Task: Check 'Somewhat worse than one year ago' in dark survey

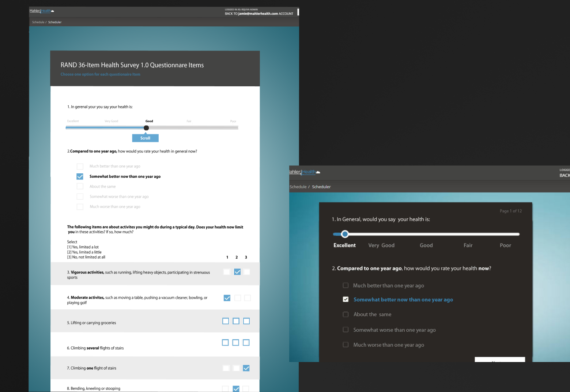Action: 346,330
